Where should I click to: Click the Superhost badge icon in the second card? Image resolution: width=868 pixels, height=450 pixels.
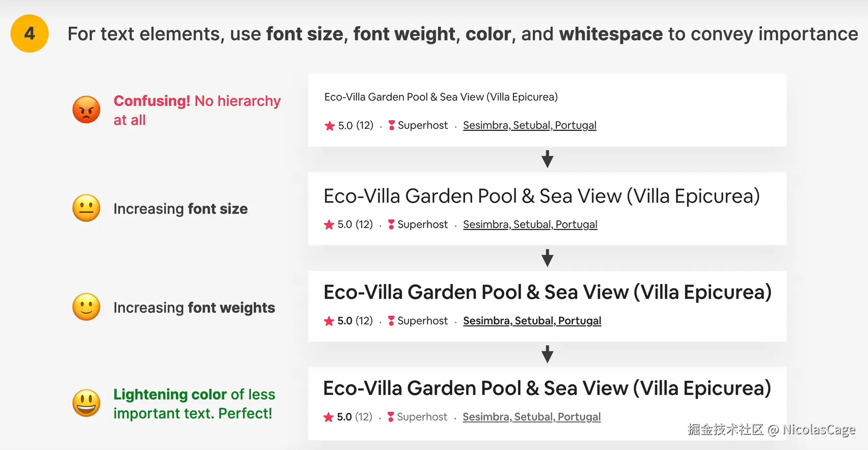tap(391, 224)
